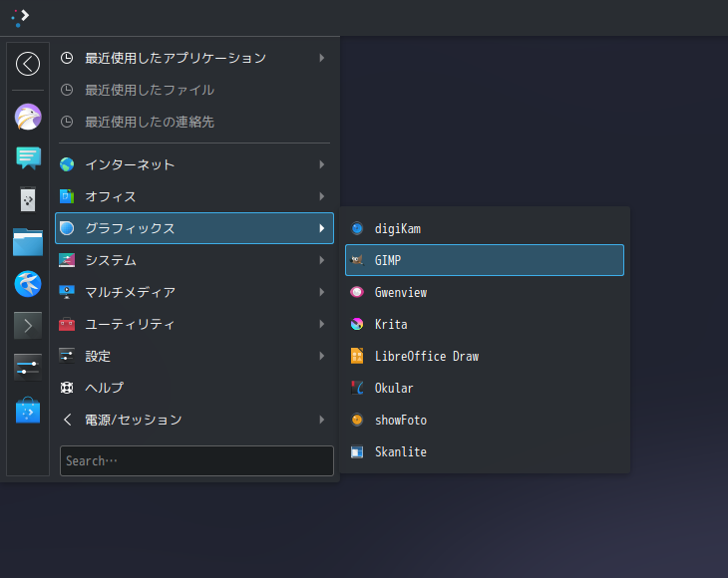Viewport: 728px width, 578px height.
Task: Open the file manager folder icon
Action: pos(28,242)
